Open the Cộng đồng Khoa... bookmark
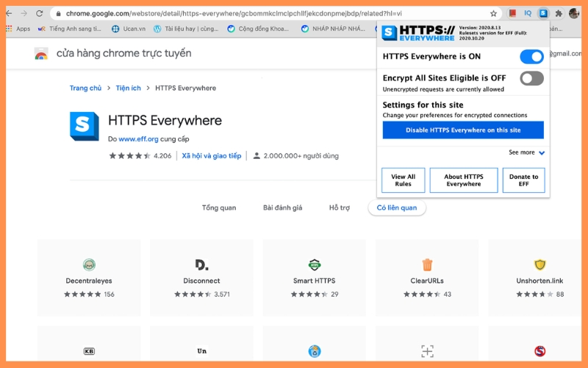The image size is (588, 368). [x=258, y=29]
